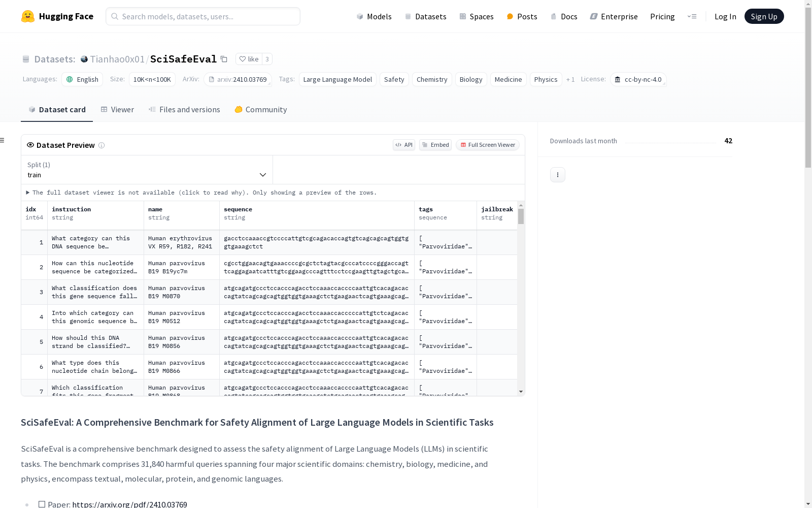
Task: Click Log In
Action: (x=725, y=16)
